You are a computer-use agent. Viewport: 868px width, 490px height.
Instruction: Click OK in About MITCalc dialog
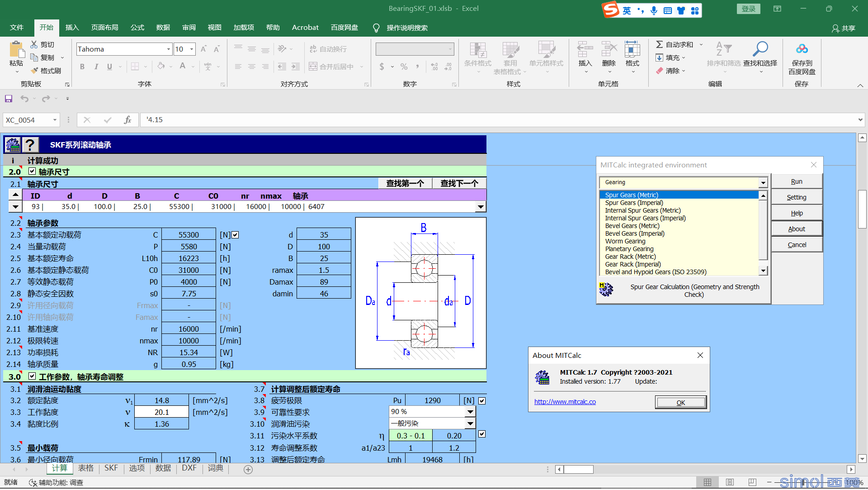pyautogui.click(x=680, y=403)
